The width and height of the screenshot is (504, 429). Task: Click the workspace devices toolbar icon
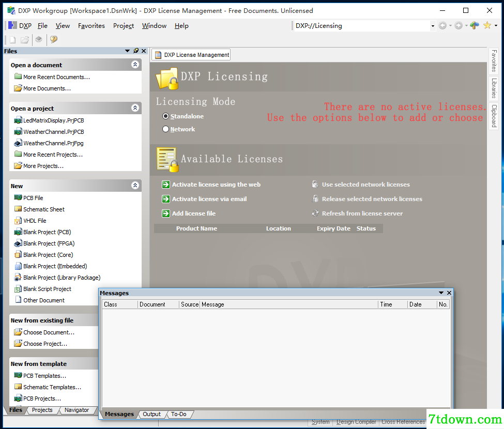coord(39,39)
